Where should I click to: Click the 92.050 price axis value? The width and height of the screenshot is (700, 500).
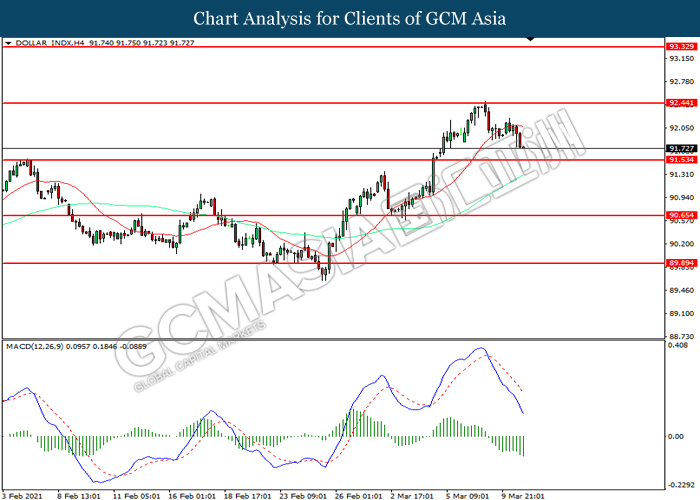tap(681, 128)
